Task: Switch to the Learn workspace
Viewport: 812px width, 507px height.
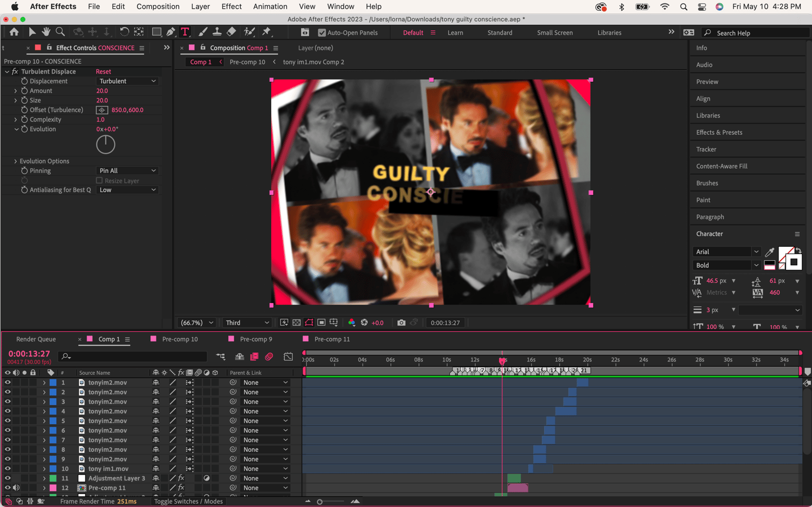Action: click(455, 32)
